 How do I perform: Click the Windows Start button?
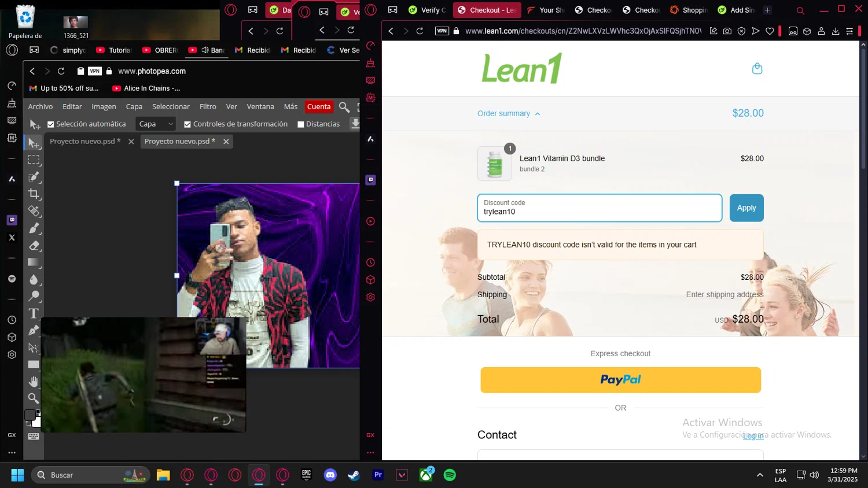tap(17, 475)
